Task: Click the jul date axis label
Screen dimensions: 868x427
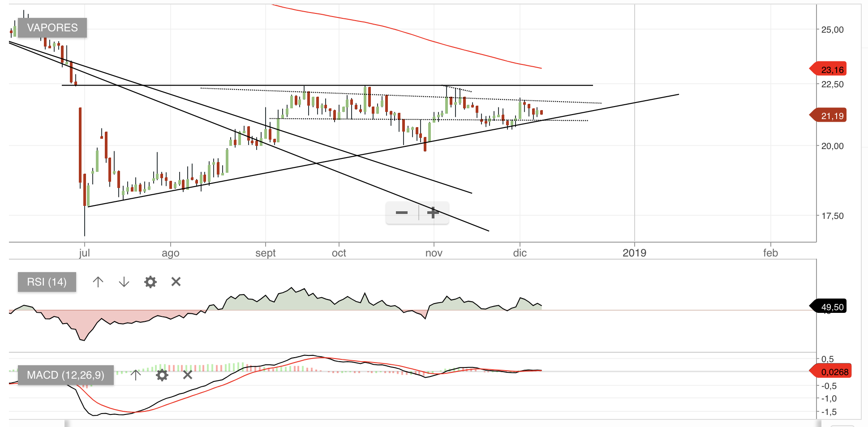Action: pyautogui.click(x=85, y=253)
